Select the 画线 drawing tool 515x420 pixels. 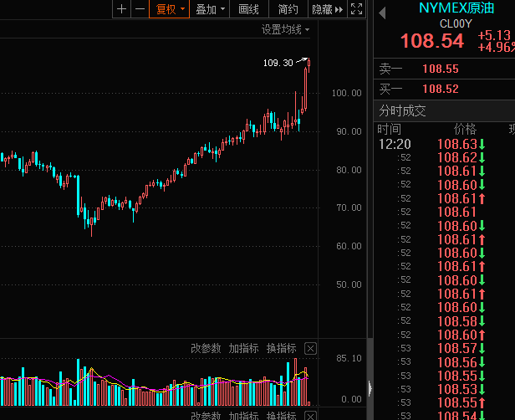click(x=248, y=9)
